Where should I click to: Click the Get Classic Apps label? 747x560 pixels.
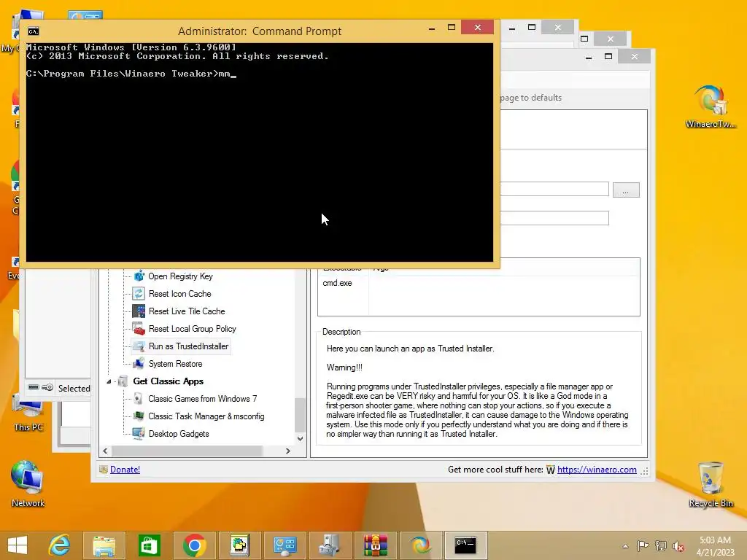tap(169, 381)
